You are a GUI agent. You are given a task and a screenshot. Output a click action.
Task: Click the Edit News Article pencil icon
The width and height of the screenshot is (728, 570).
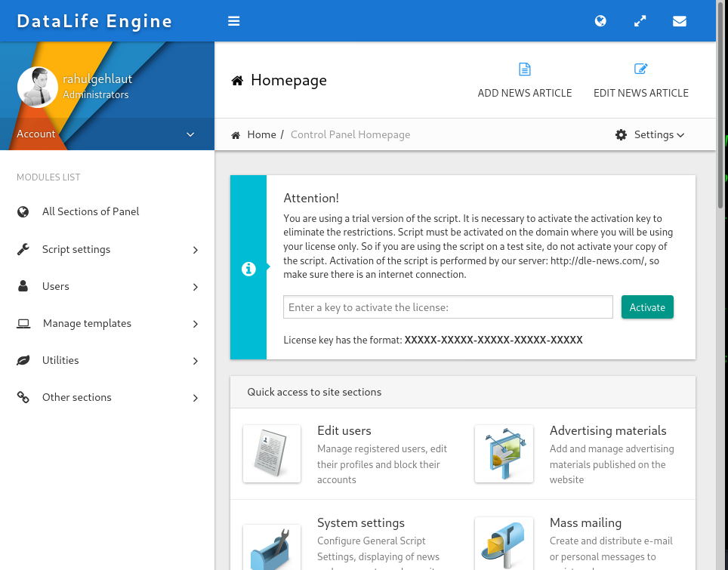pyautogui.click(x=640, y=69)
